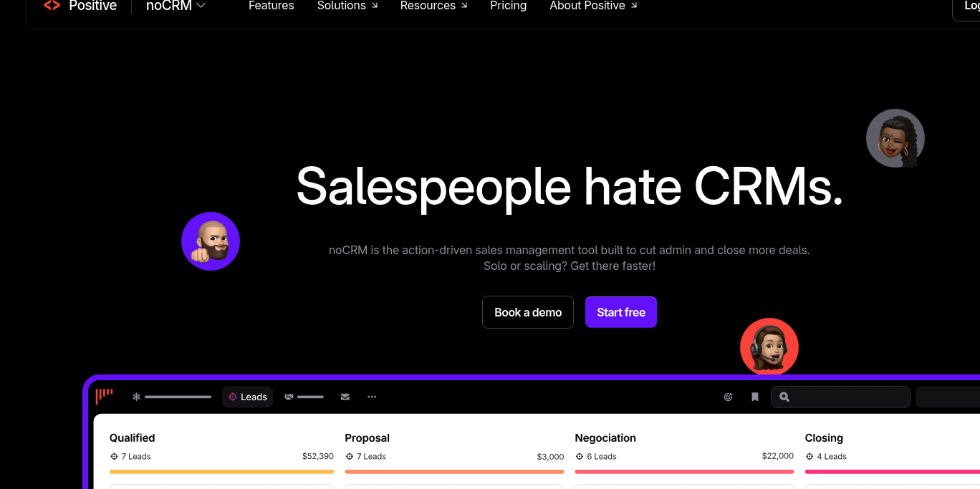The width and height of the screenshot is (980, 489).
Task: Expand the About Positive menu
Action: point(593,6)
